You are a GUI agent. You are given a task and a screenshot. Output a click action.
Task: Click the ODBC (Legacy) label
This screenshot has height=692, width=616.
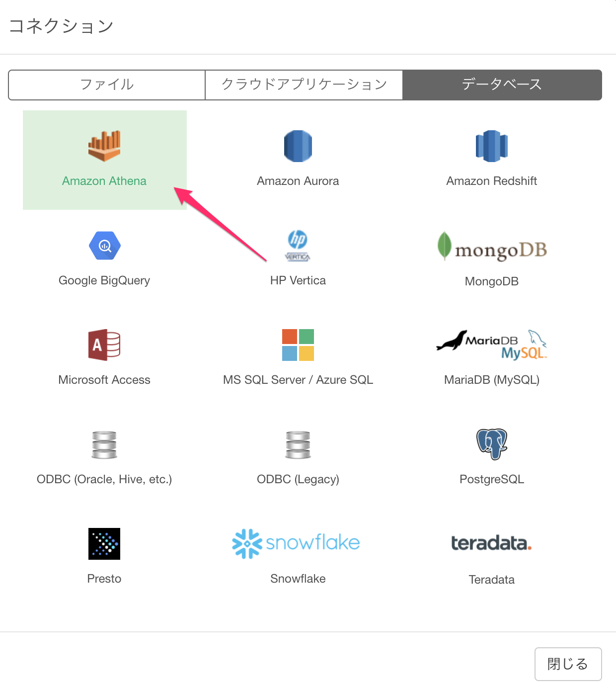point(298,479)
